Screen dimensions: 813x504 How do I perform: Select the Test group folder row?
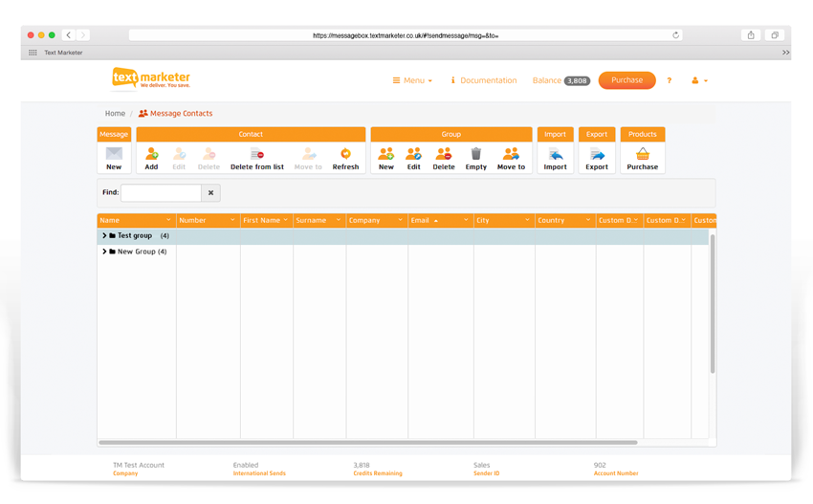pyautogui.click(x=403, y=236)
